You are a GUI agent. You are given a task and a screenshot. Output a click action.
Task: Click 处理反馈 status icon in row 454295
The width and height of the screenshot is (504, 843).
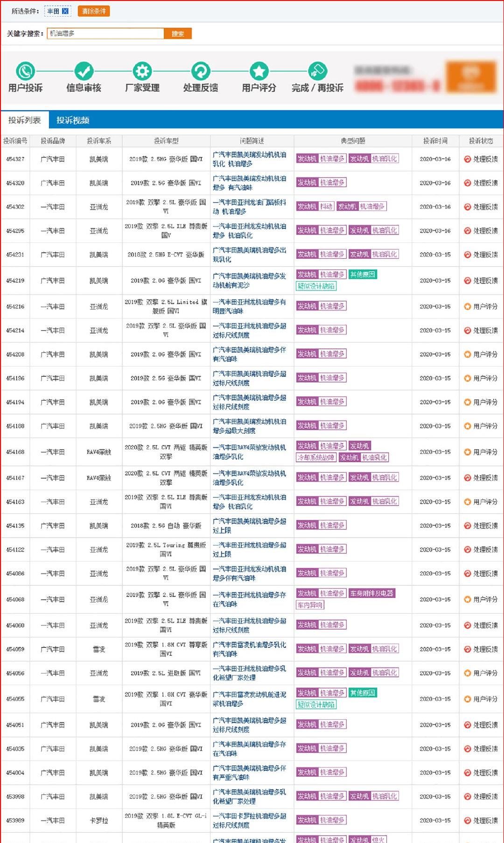[x=467, y=230]
